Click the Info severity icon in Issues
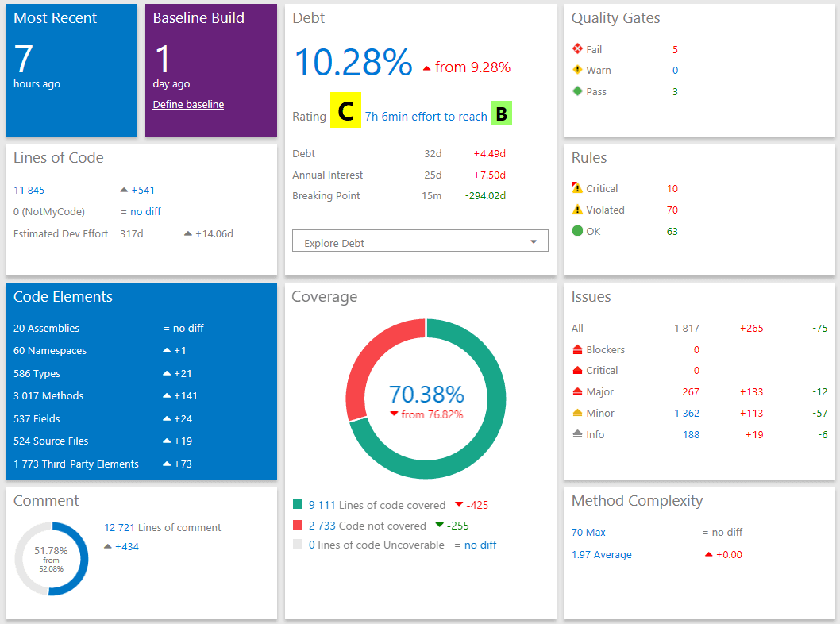840x624 pixels. tap(576, 434)
